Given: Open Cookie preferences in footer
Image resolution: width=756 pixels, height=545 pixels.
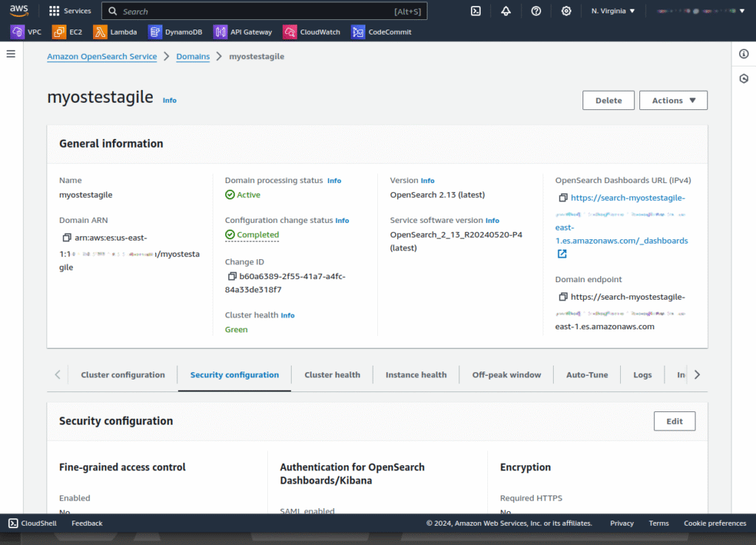Looking at the screenshot, I should (x=715, y=524).
